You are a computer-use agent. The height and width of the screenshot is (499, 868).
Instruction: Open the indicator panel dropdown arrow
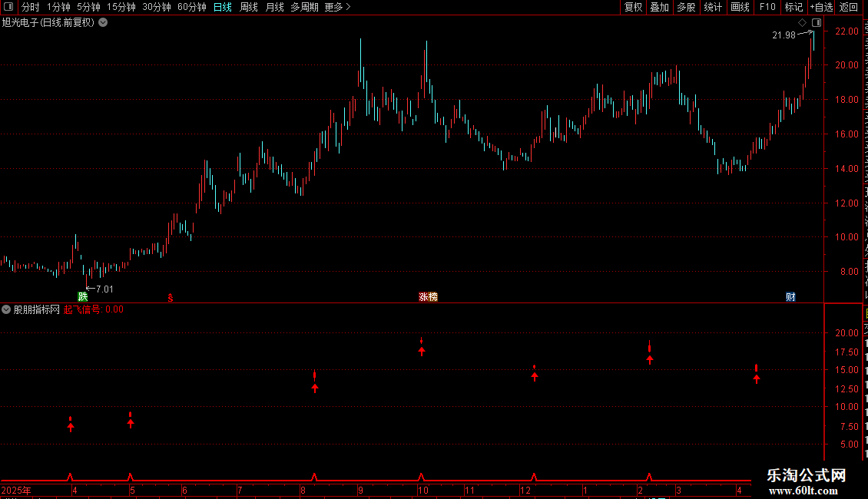click(6, 310)
